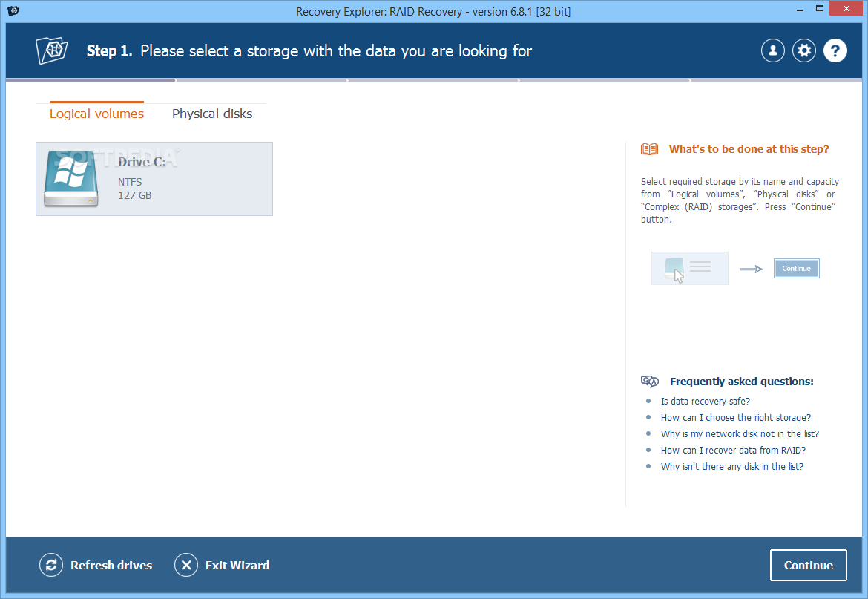
Task: Click the illustration's small Continue thumbnail
Action: coord(796,269)
